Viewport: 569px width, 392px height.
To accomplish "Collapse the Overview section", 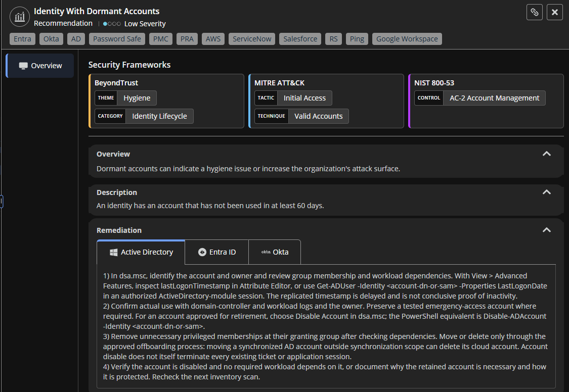I will (x=547, y=154).
